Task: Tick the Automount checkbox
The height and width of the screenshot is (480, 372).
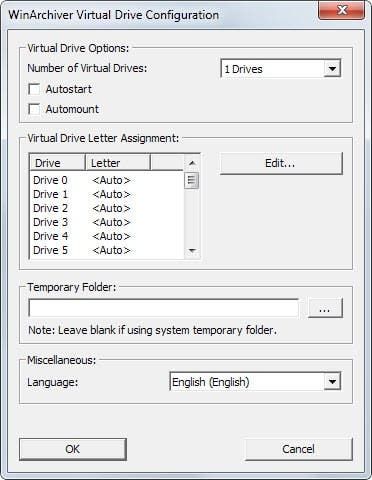Action: (34, 109)
